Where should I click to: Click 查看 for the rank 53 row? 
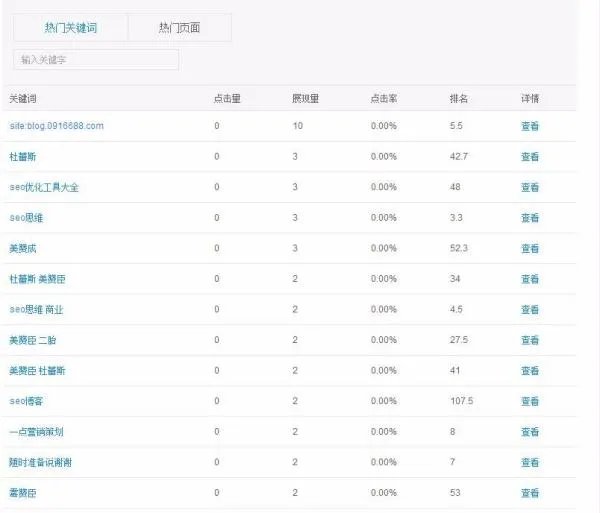[x=530, y=493]
